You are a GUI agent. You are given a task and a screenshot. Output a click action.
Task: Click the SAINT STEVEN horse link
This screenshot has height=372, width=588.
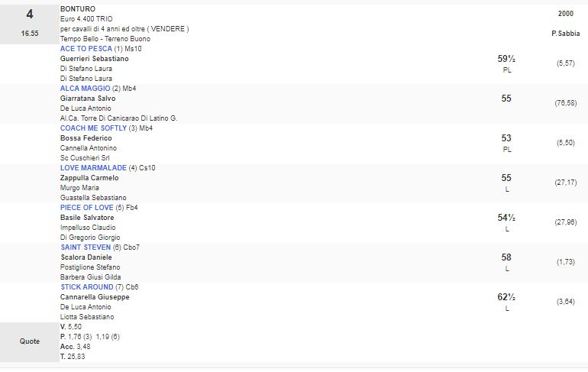coord(86,247)
